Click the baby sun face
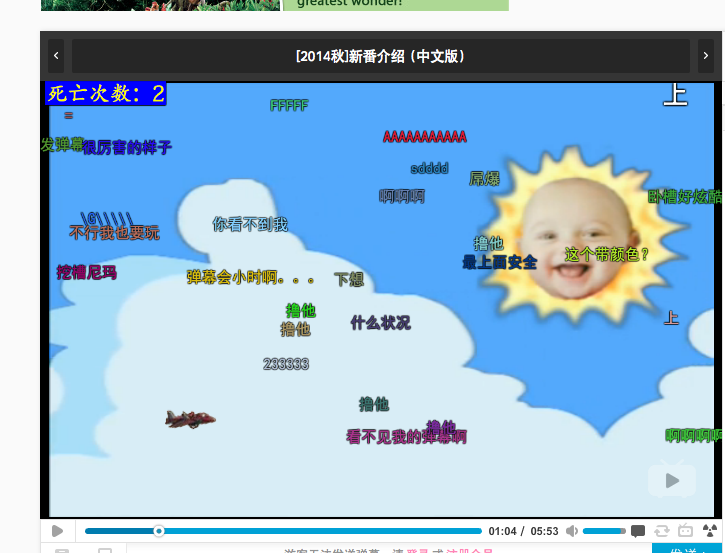 pos(578,238)
